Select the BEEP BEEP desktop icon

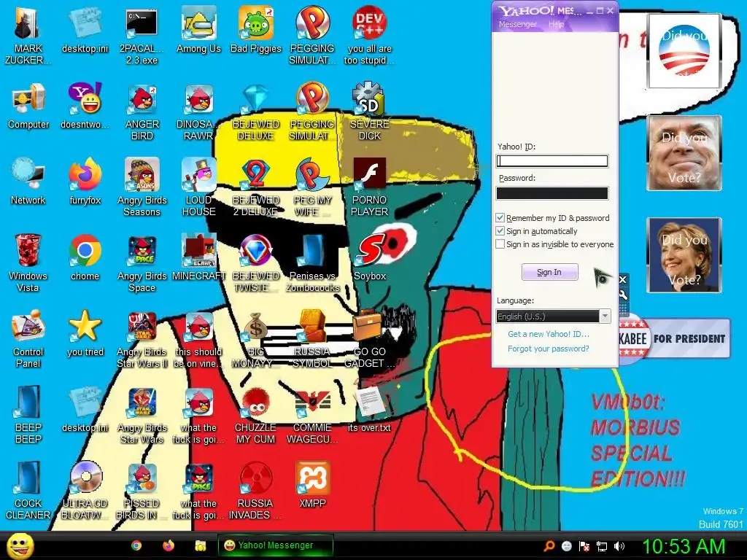click(x=28, y=414)
